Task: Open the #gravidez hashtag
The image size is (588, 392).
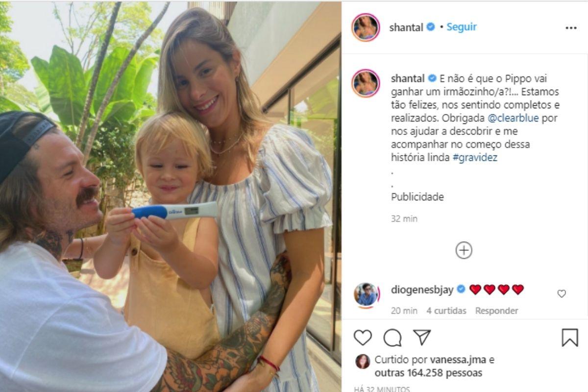Action: (475, 158)
